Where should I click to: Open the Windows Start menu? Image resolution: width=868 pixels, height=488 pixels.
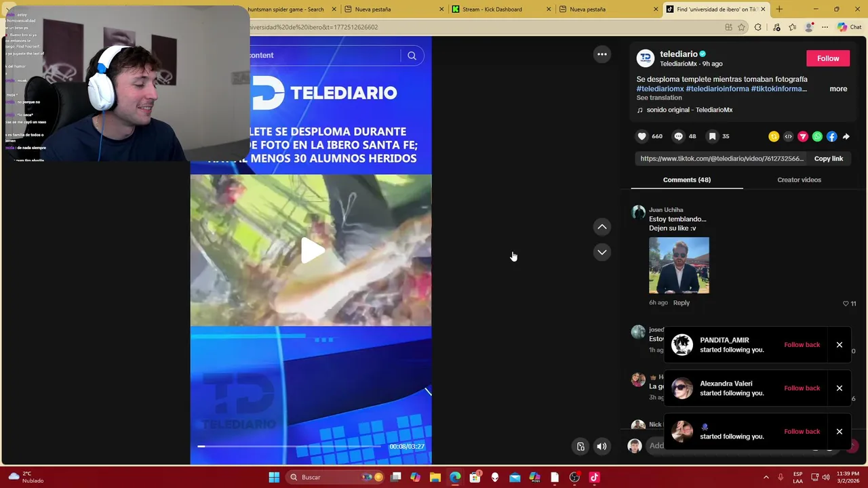click(x=274, y=477)
